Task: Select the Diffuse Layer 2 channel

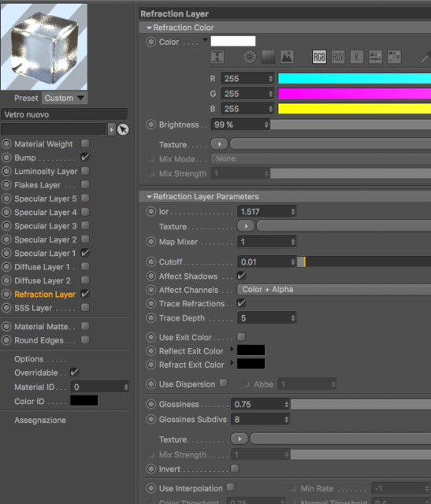Action: pyautogui.click(x=43, y=280)
